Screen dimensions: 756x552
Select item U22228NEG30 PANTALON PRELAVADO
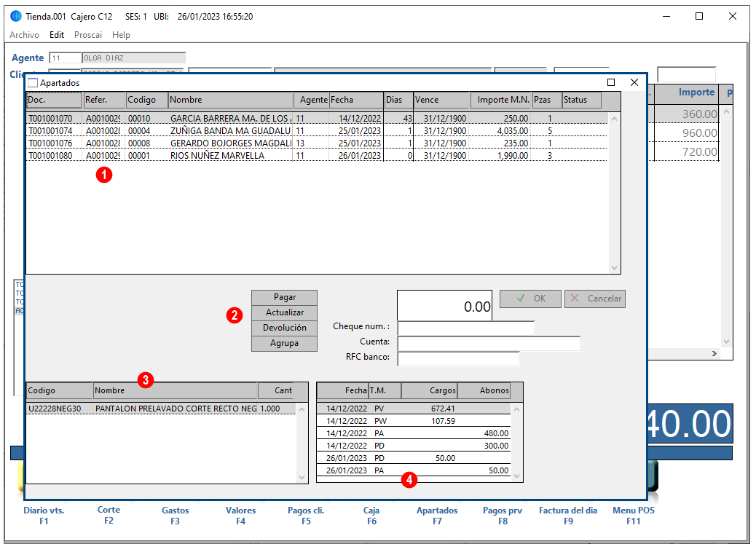[x=160, y=409]
